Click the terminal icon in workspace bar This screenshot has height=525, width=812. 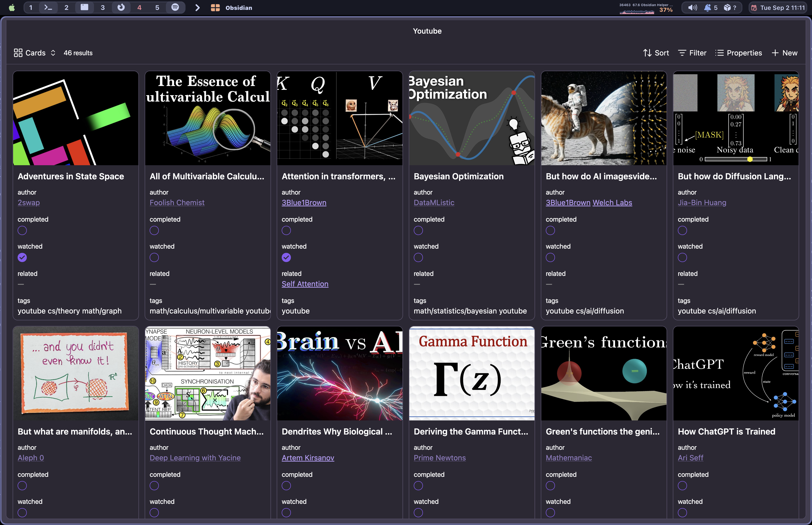click(48, 8)
